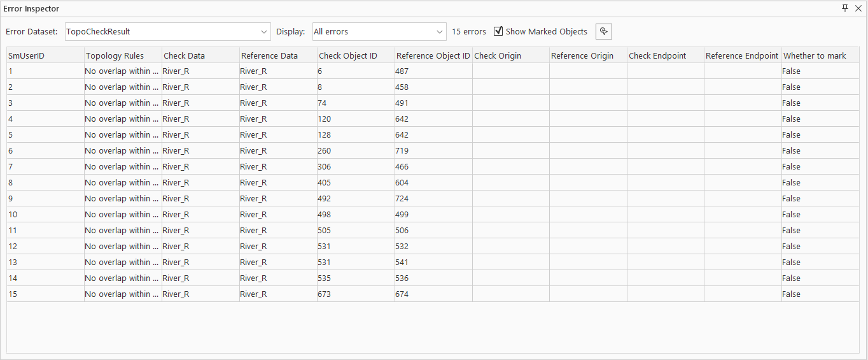This screenshot has width=868, height=360.
Task: Select the error row with SmUserID 10
Action: (45, 215)
